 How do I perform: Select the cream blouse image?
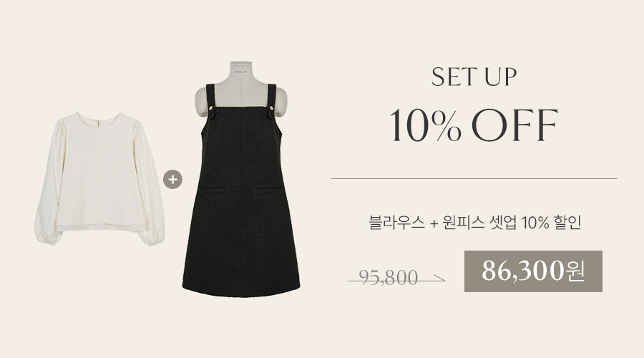[x=99, y=179]
